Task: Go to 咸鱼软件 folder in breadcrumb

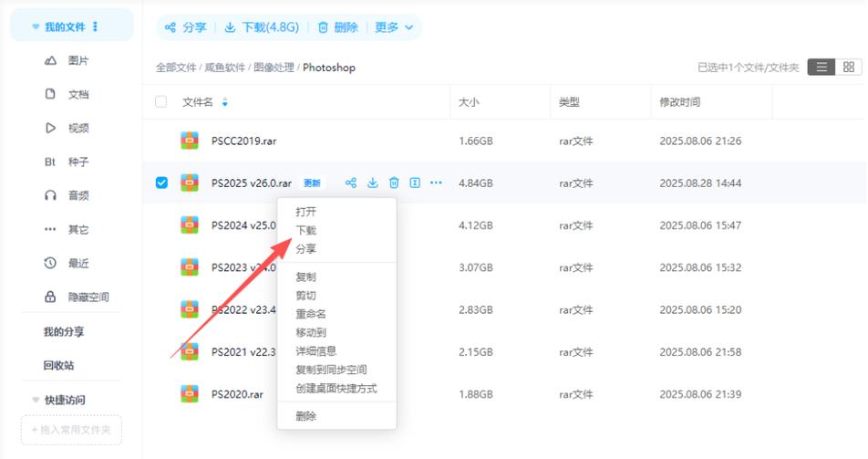Action: [224, 68]
